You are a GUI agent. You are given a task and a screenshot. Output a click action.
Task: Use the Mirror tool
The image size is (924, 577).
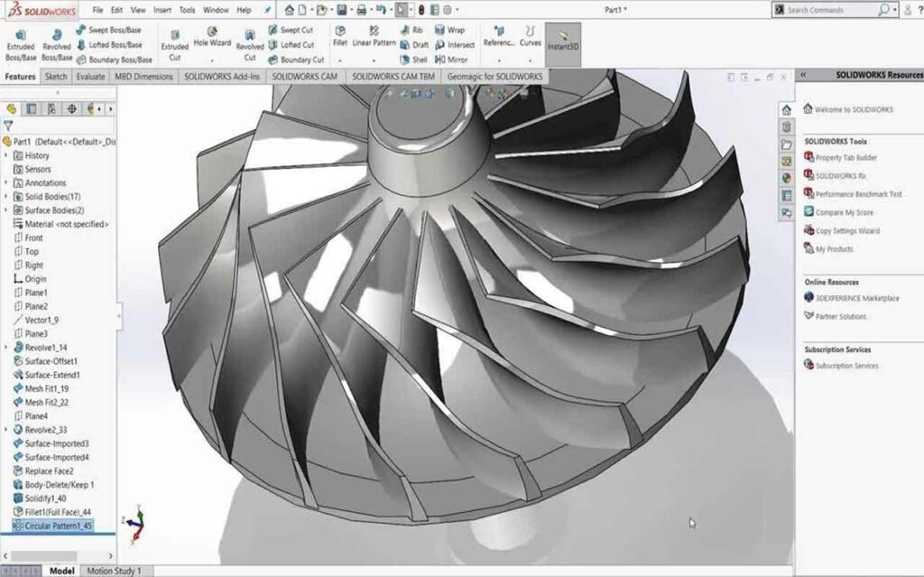pos(451,60)
